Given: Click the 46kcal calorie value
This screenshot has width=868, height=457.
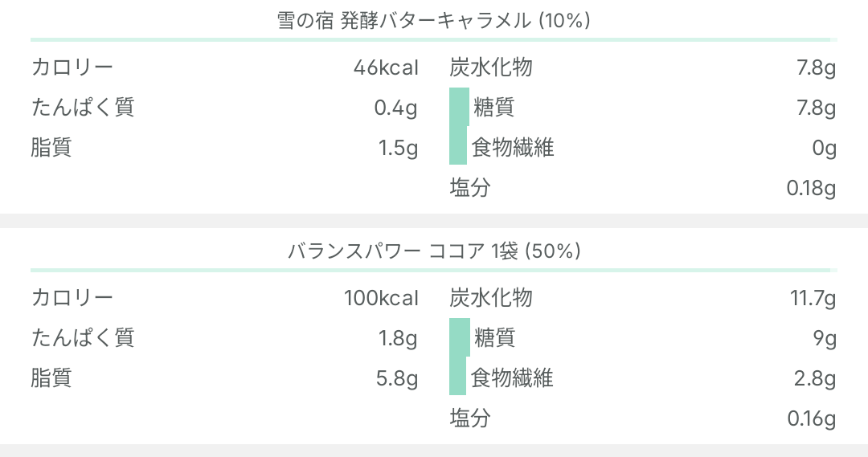Looking at the screenshot, I should pos(386,67).
